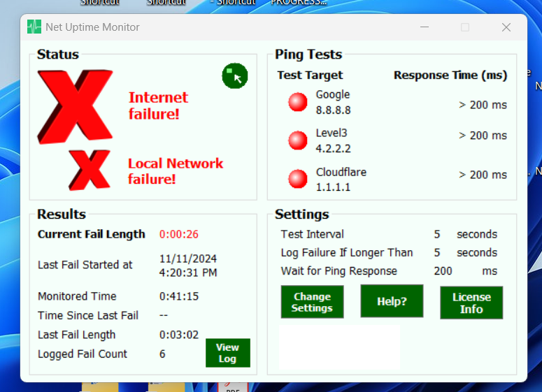Click the Last Fail Started date 11/11/2024
Image resolution: width=542 pixels, height=392 pixels.
pos(188,259)
